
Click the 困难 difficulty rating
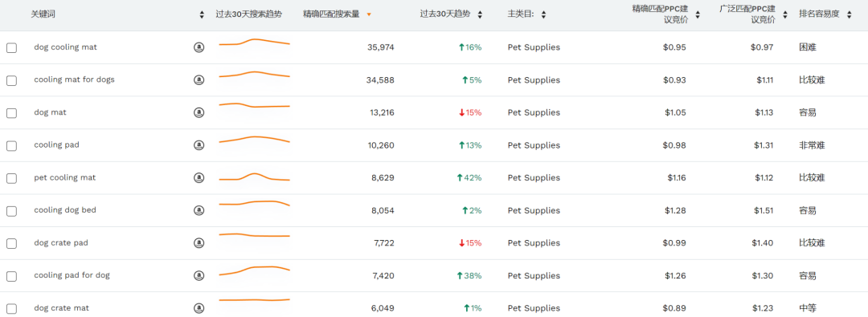coord(808,47)
